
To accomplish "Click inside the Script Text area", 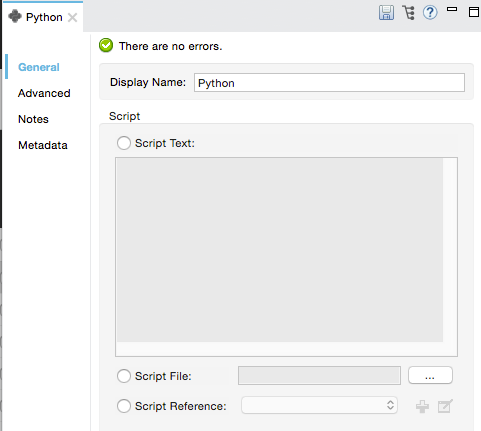I will click(286, 257).
